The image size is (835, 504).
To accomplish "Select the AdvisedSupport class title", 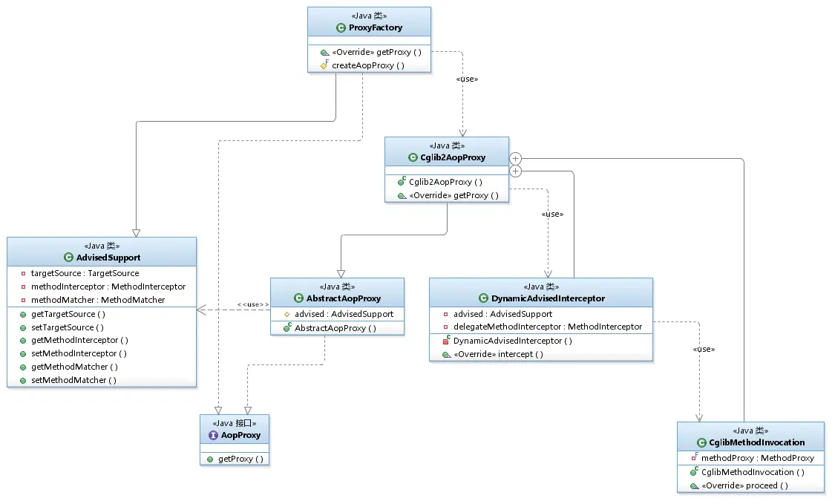I will tap(108, 258).
